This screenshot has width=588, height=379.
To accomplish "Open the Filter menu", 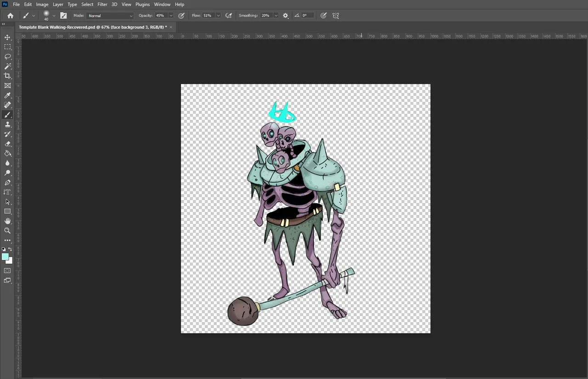I will (x=102, y=4).
